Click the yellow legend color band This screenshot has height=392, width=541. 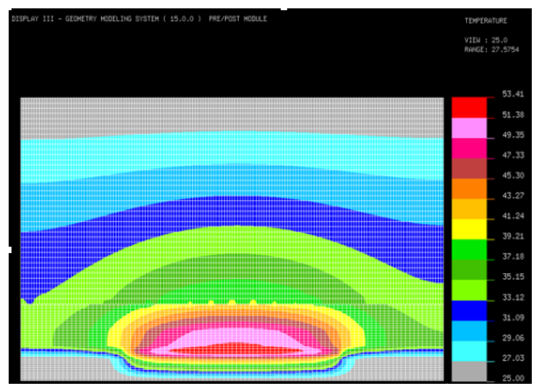pyautogui.click(x=469, y=229)
